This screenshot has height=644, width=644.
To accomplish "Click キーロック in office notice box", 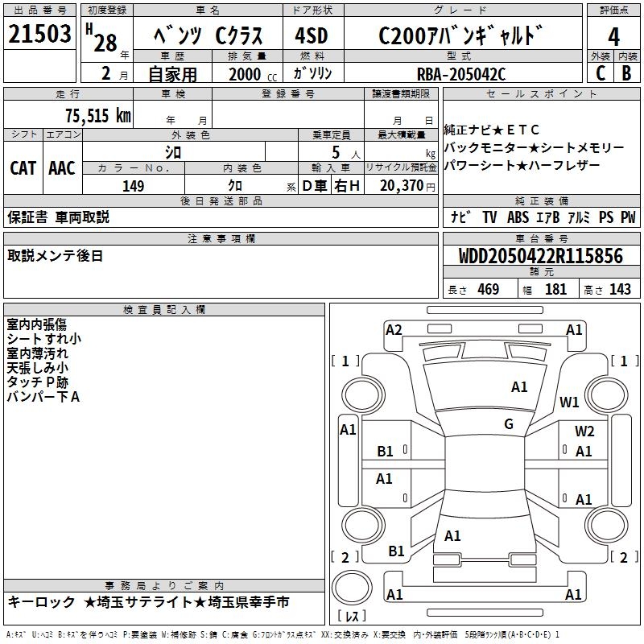I will tap(42, 602).
